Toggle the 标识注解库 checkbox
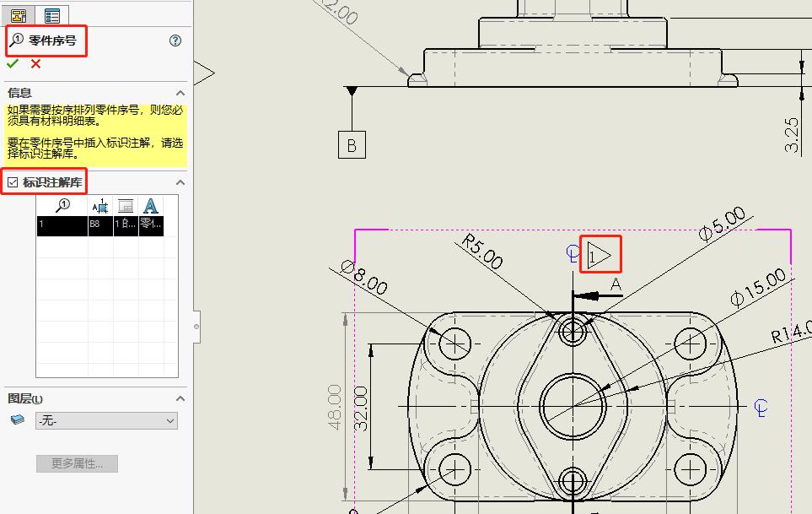Screen dimensions: 812x514 (x=13, y=182)
